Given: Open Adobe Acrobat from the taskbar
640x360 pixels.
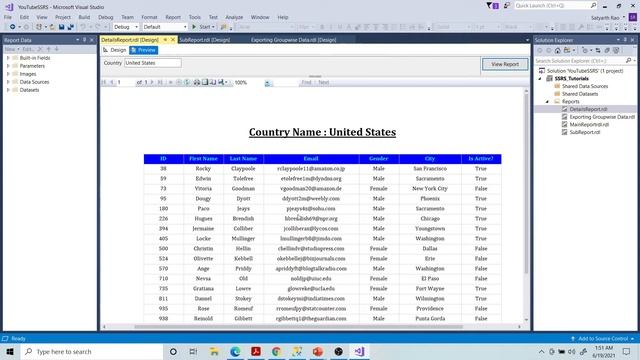Looking at the screenshot, I should click(x=256, y=351).
